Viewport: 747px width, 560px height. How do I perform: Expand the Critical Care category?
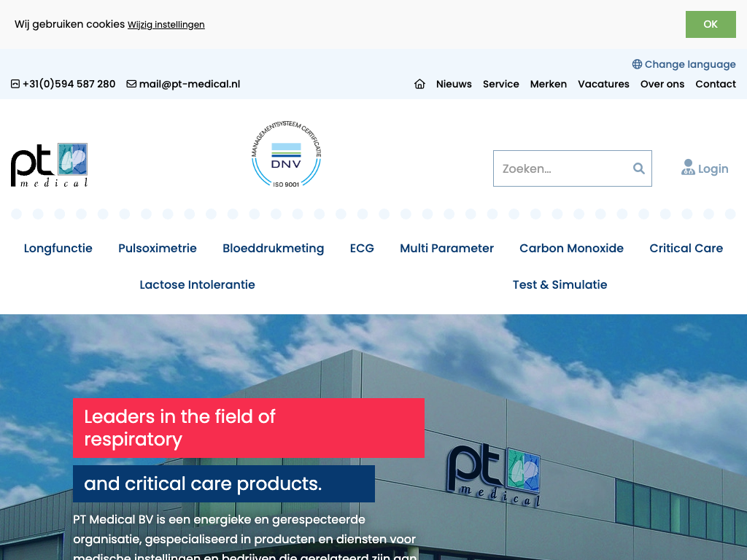(686, 248)
